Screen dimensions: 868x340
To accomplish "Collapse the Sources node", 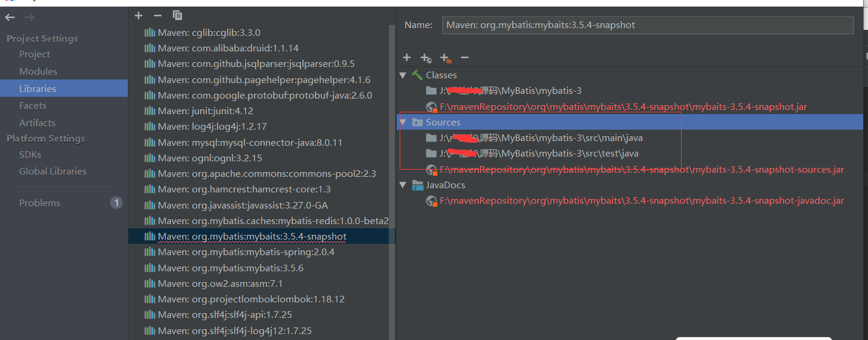I will click(403, 122).
